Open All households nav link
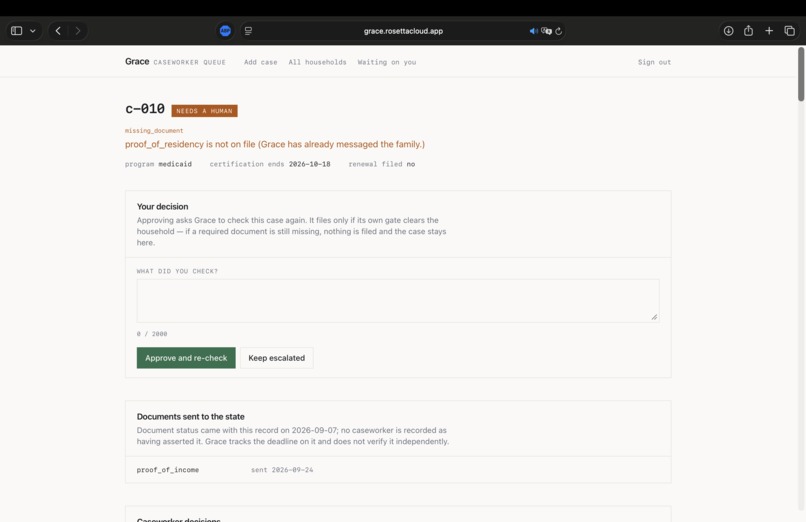Screen dimensions: 806x522 317,62
